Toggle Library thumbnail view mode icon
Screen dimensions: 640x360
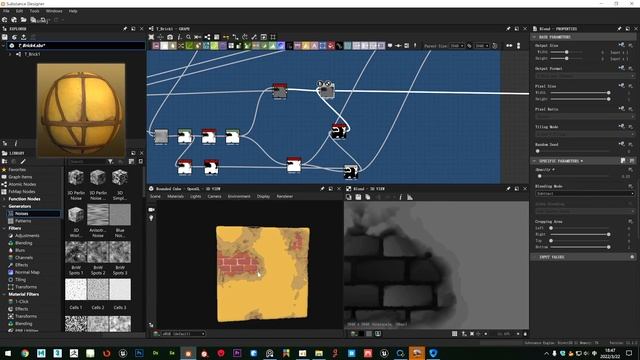(131, 162)
